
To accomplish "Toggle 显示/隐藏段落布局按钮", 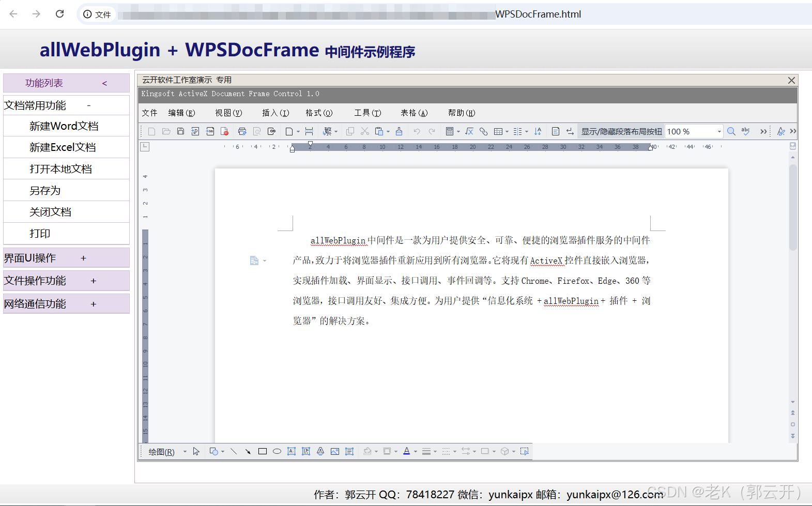I will click(621, 131).
